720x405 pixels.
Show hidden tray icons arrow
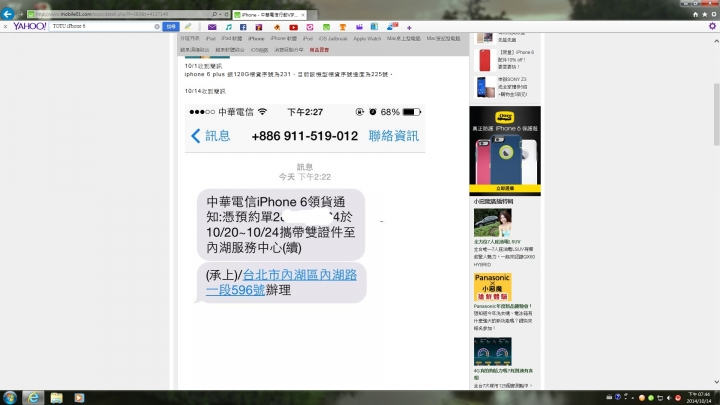tap(632, 398)
